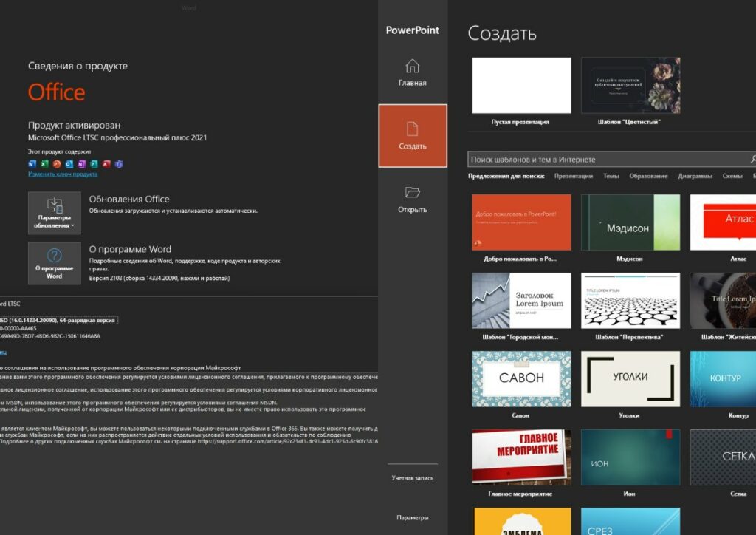
Task: Click the 'Продукт активирован' text in Word
Action: (74, 126)
